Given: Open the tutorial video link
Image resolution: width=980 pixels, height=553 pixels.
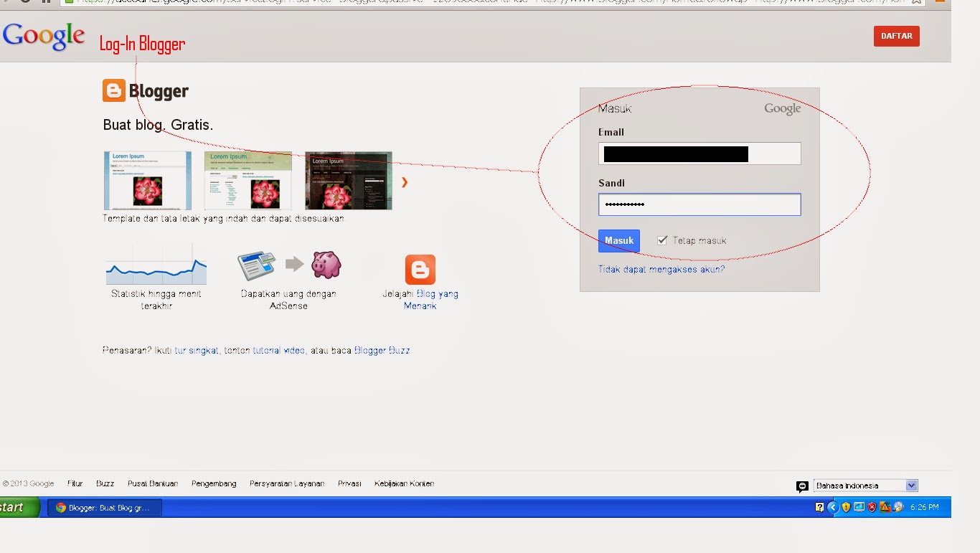Looking at the screenshot, I should [x=278, y=351].
